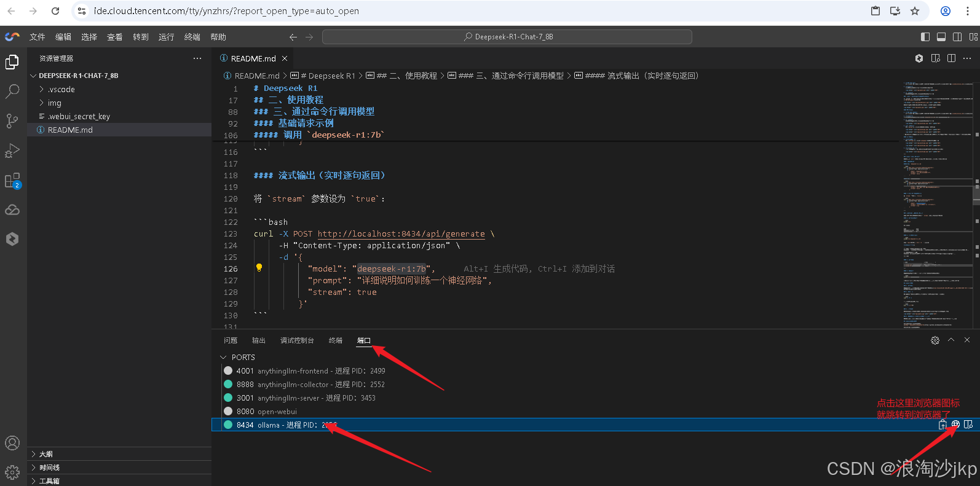This screenshot has width=980, height=486.
Task: Click the command center search box Deepseek-R1-Chat-7_8B
Action: tap(507, 37)
